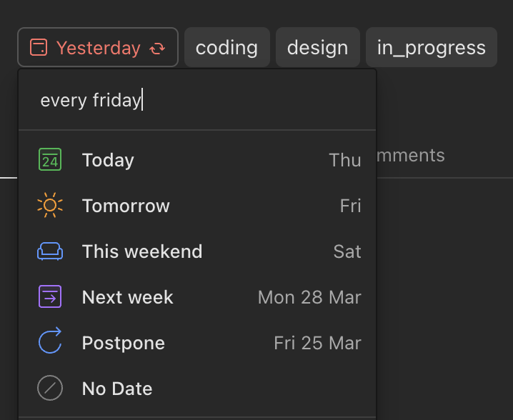513x420 pixels.
Task: Open the Yesterday due date chip
Action: click(98, 47)
